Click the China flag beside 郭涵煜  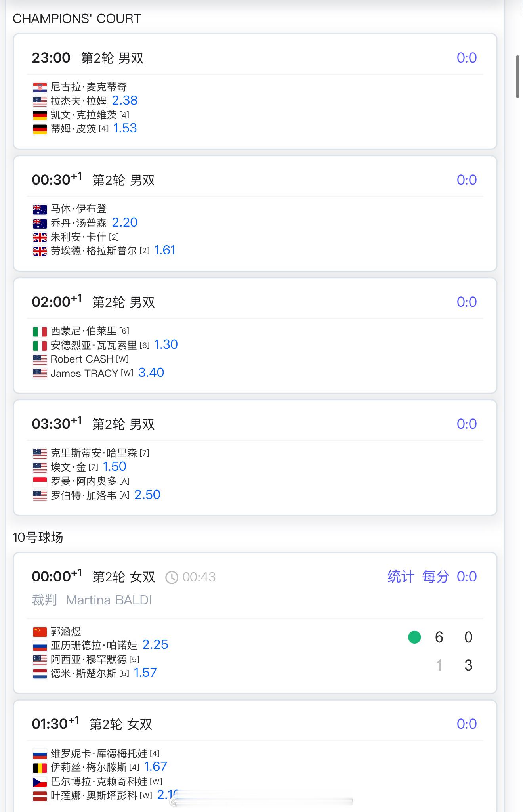coord(40,631)
